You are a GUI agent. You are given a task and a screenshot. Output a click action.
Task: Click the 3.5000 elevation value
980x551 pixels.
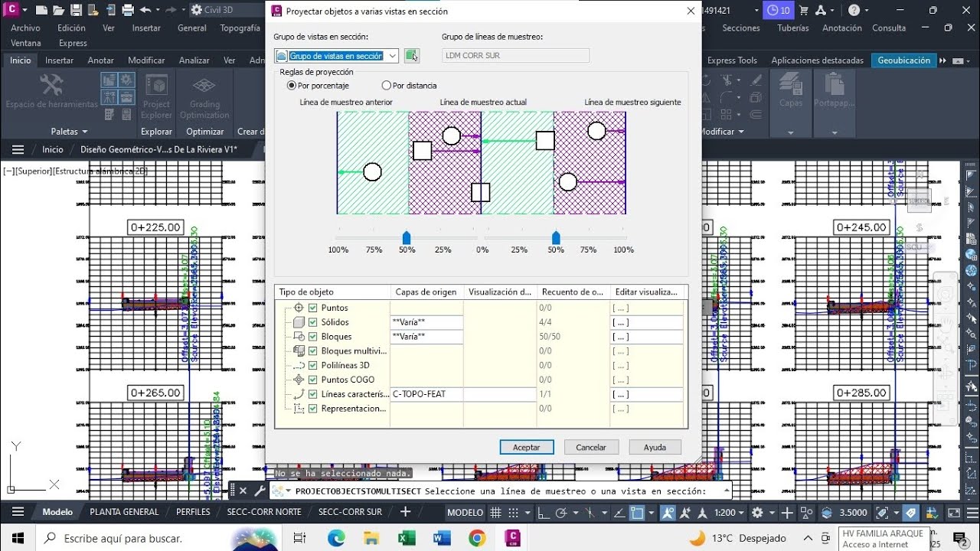[853, 513]
